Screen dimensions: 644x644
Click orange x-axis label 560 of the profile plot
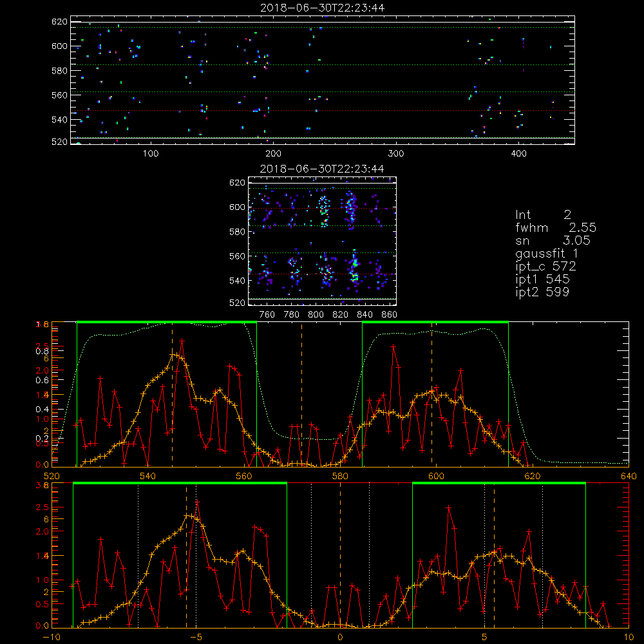point(244,477)
